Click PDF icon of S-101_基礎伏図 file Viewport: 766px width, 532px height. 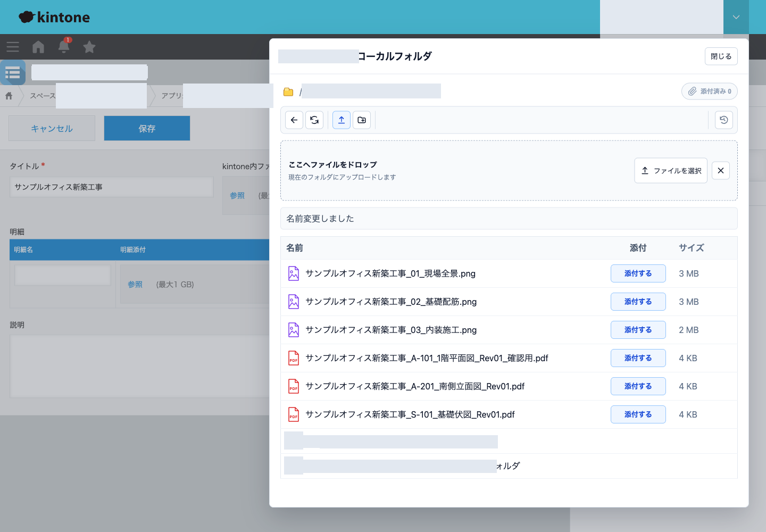294,414
